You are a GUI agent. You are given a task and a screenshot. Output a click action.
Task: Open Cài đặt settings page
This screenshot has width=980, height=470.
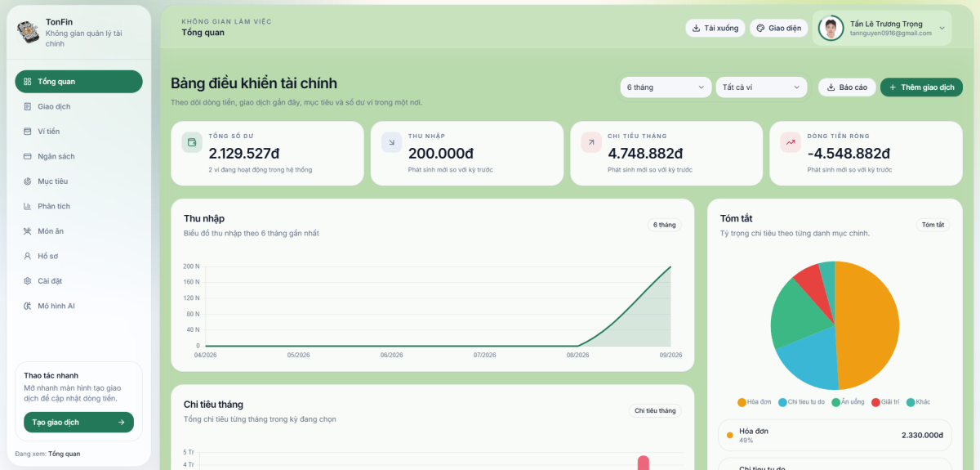(x=78, y=281)
